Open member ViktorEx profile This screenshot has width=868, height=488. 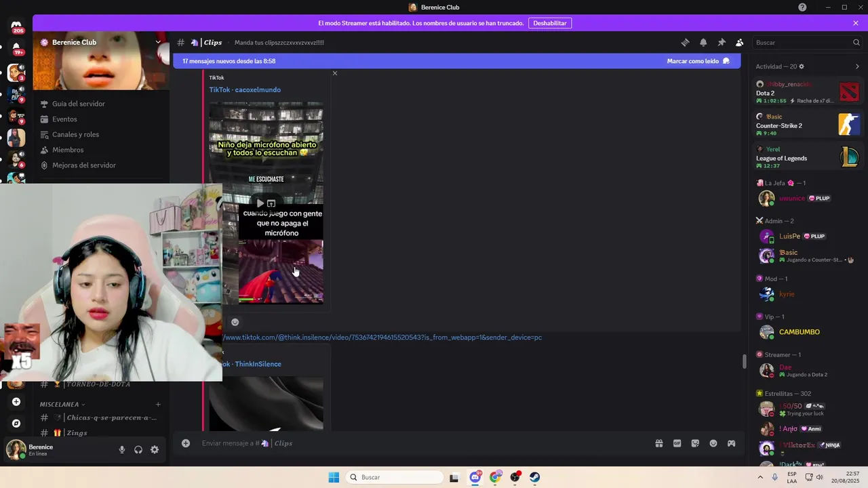808,447
